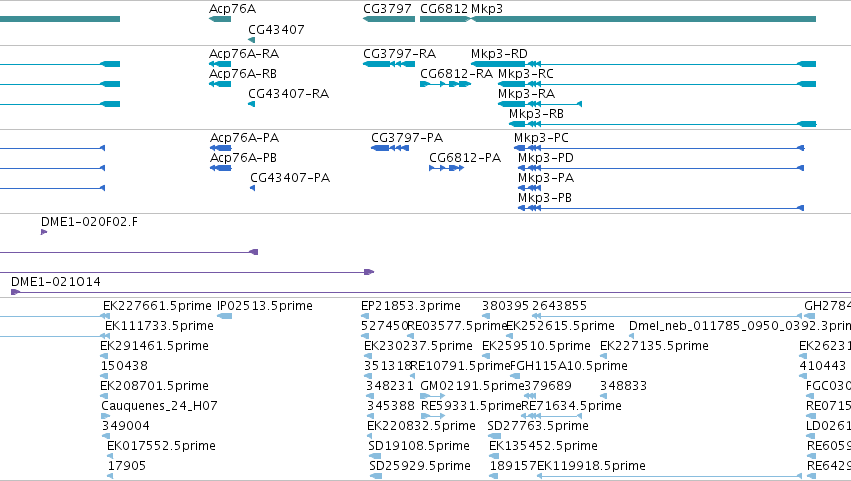Click feature 17905
This screenshot has height=481, width=851.
[x=126, y=466]
